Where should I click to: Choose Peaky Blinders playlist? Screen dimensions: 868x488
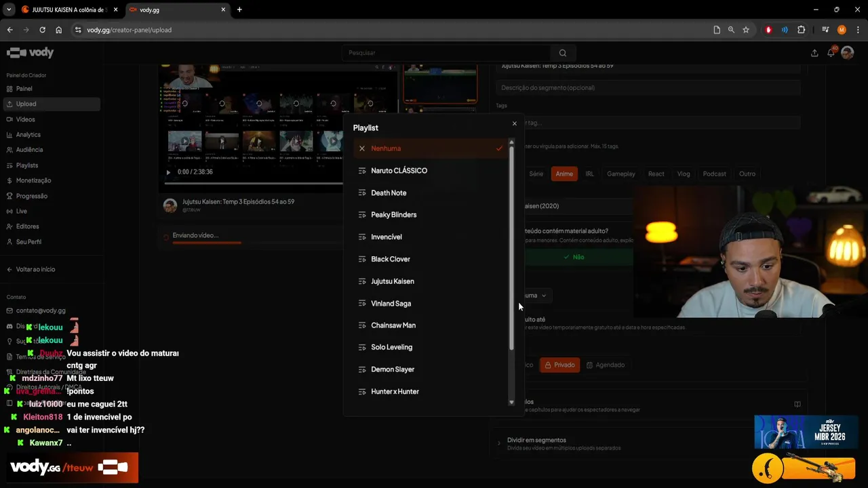click(x=430, y=215)
